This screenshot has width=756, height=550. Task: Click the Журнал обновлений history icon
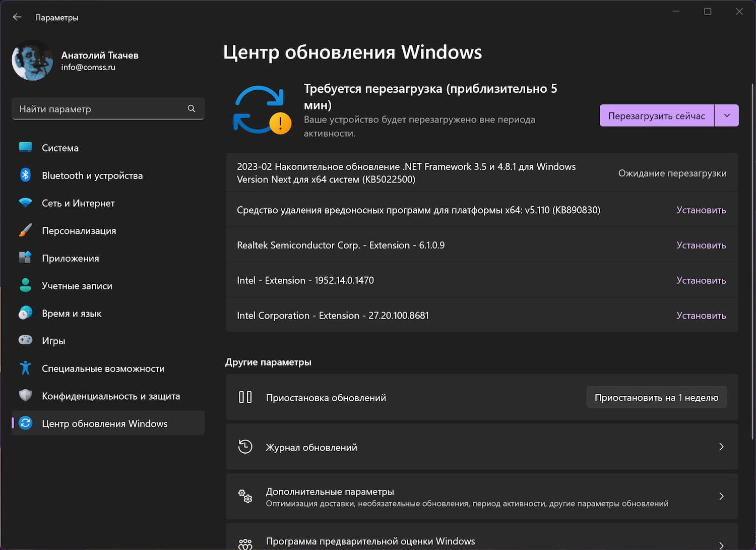(x=245, y=447)
